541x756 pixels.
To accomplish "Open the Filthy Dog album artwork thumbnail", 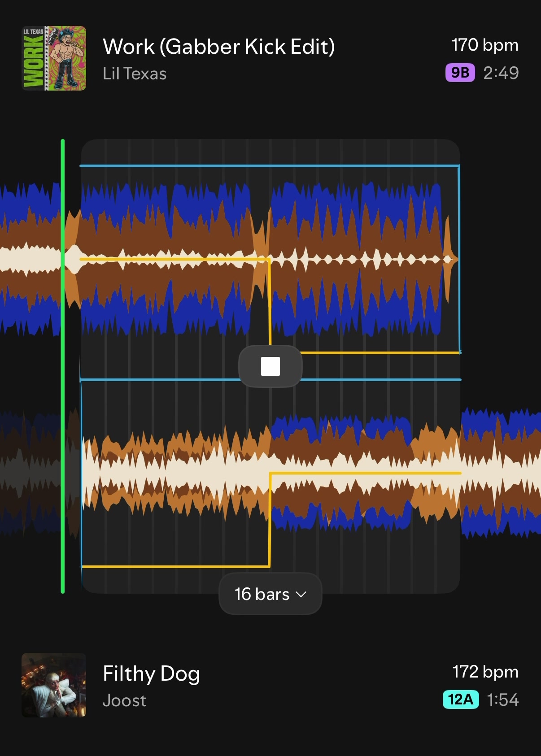I will click(x=54, y=685).
